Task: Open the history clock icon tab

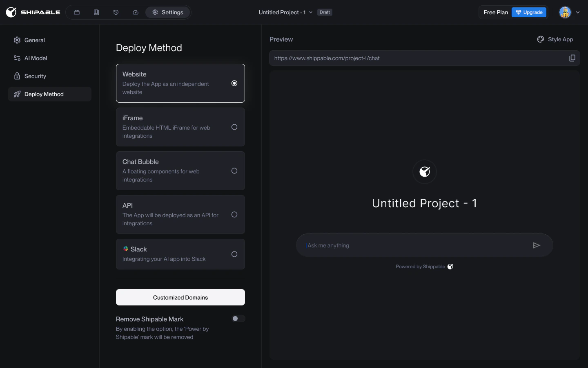Action: pos(116,12)
